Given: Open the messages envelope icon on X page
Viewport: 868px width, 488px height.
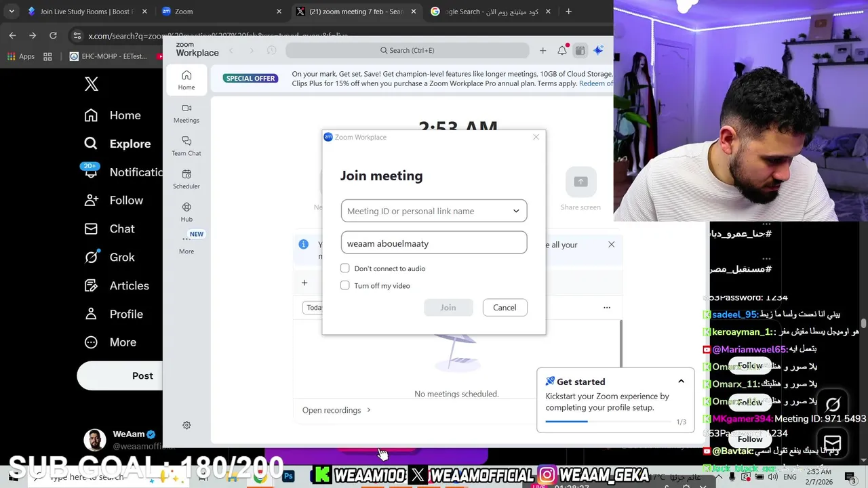Looking at the screenshot, I should pos(833,444).
